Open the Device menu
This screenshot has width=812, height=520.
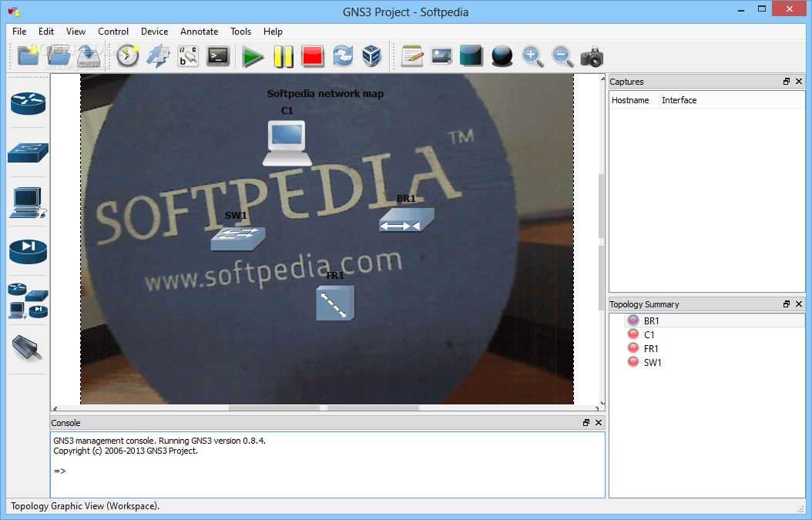click(x=154, y=32)
